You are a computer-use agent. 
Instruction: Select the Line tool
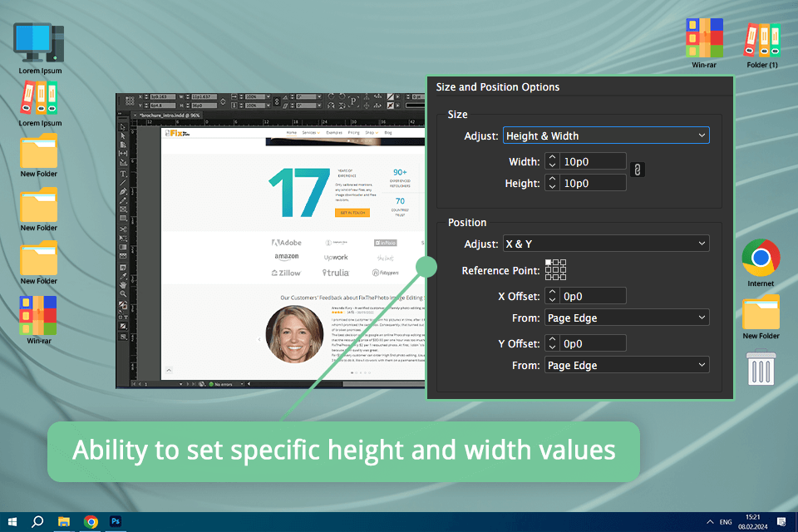(x=123, y=182)
